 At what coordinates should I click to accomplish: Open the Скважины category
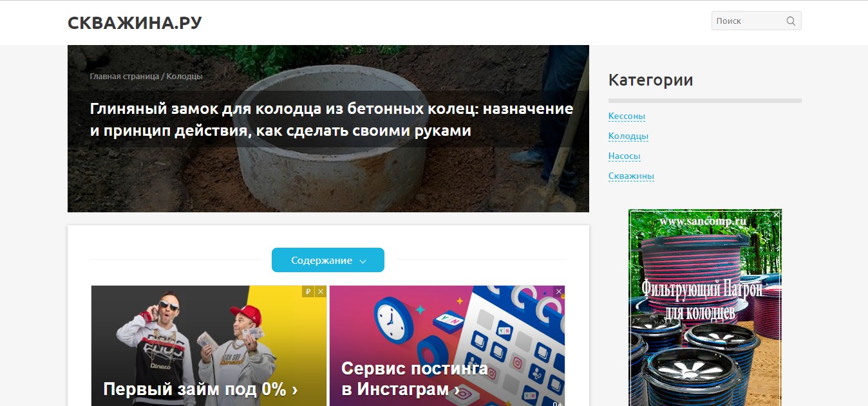pos(631,176)
